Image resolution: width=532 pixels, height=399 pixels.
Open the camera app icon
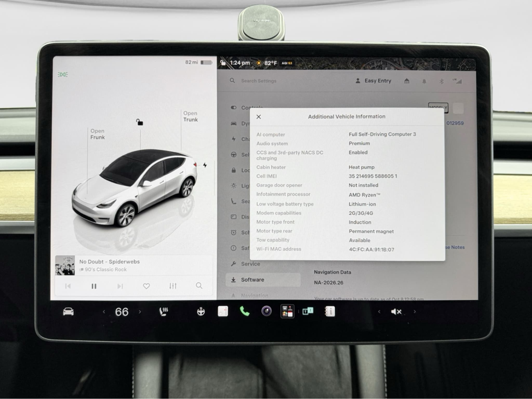pos(267,311)
